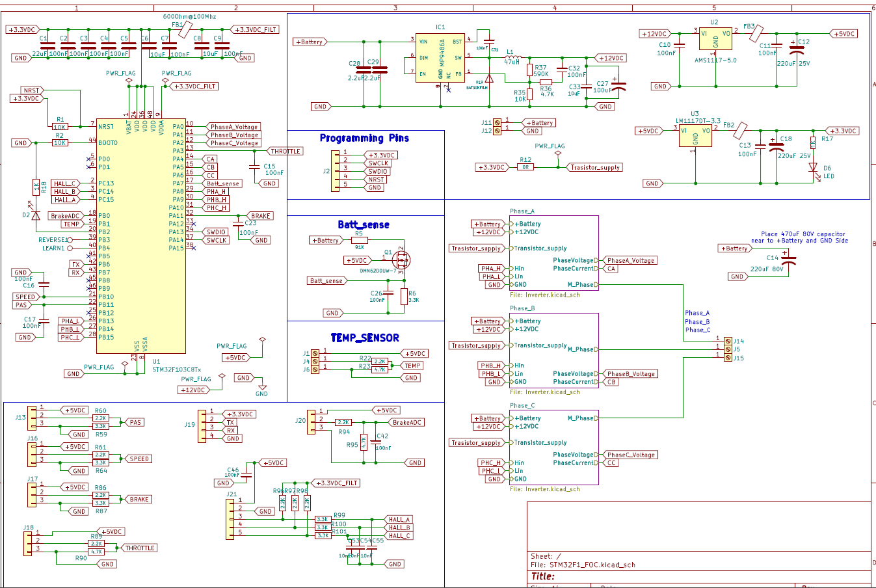Click the TEMP label beside R23 4.7K

[413, 366]
